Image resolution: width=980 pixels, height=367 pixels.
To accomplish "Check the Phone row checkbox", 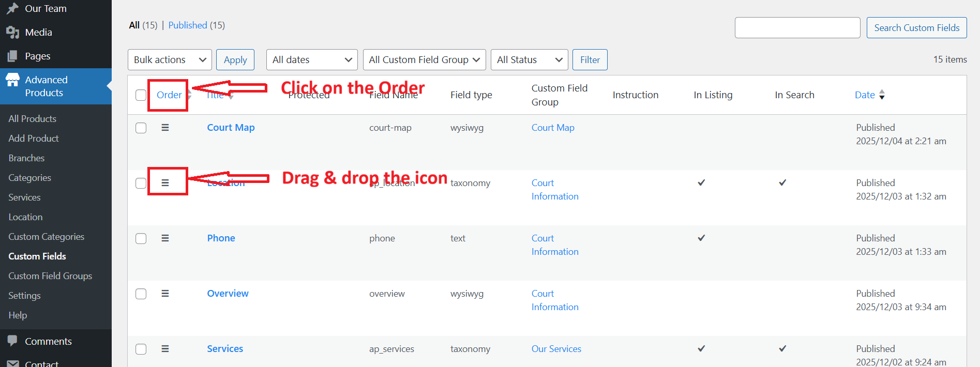I will coord(141,238).
